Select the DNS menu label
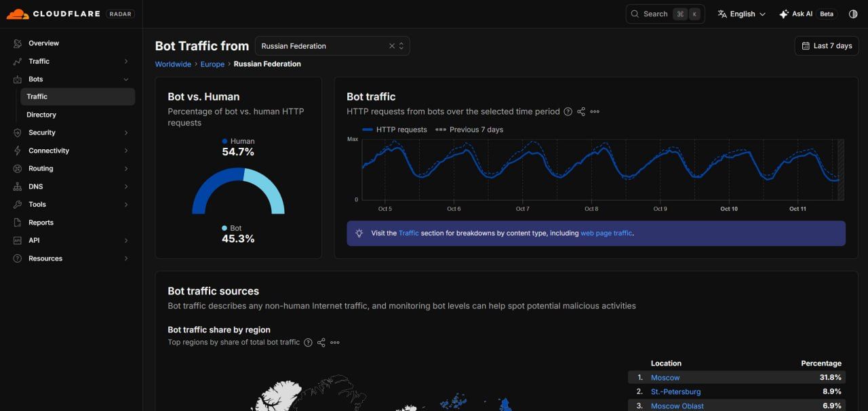 [x=35, y=187]
